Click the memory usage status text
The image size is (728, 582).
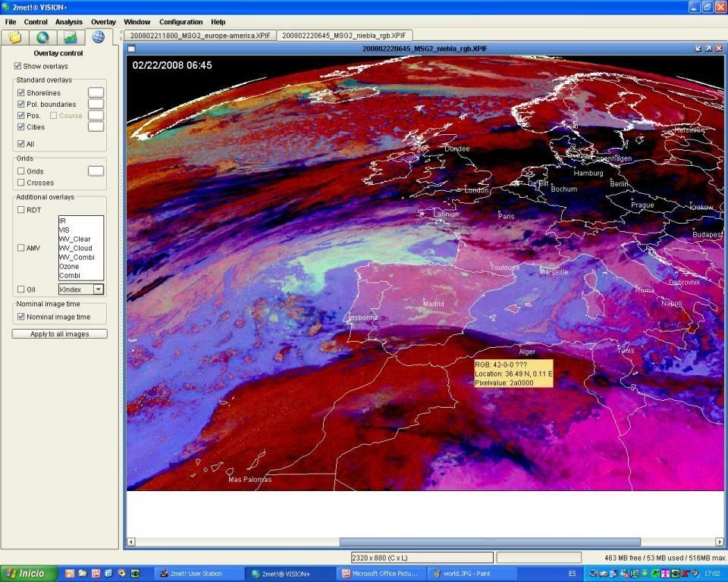[x=665, y=558]
